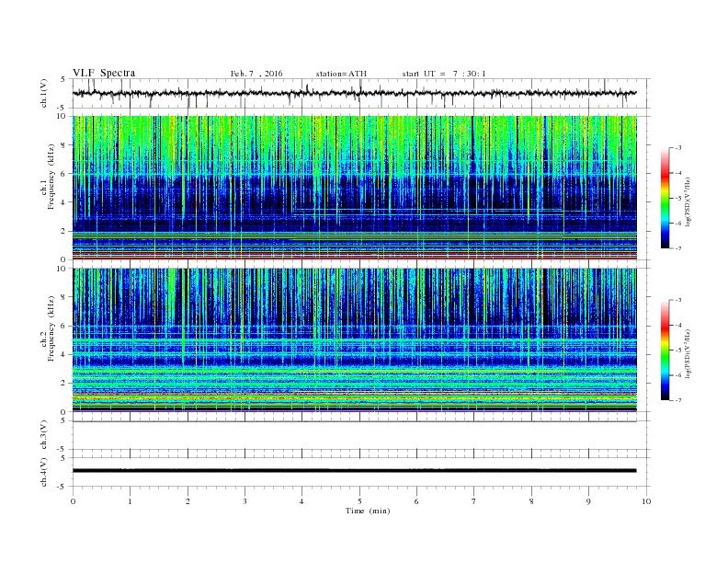This screenshot has height=563, width=728.
Task: Click the ch.1 spectrogram panel
Action: 355,188
